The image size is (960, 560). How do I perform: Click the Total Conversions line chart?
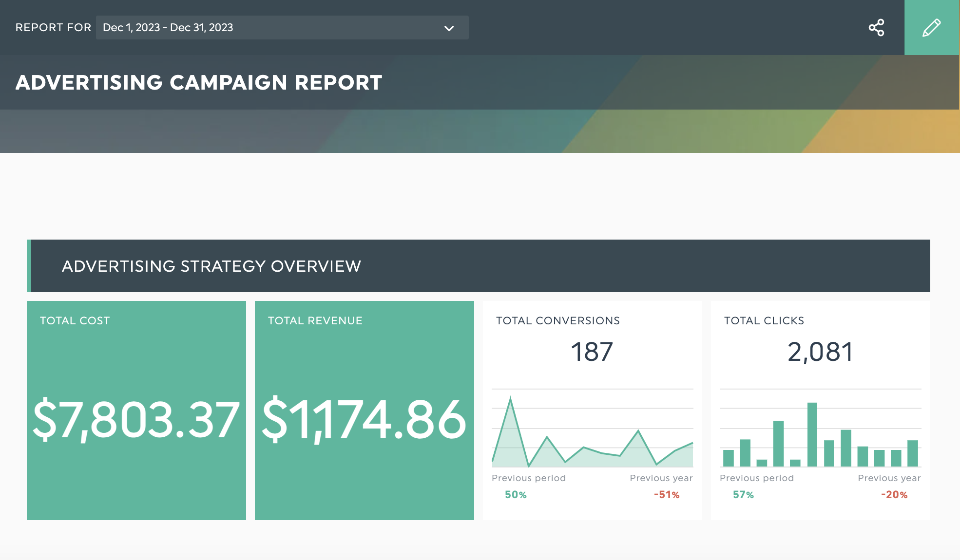(x=593, y=429)
